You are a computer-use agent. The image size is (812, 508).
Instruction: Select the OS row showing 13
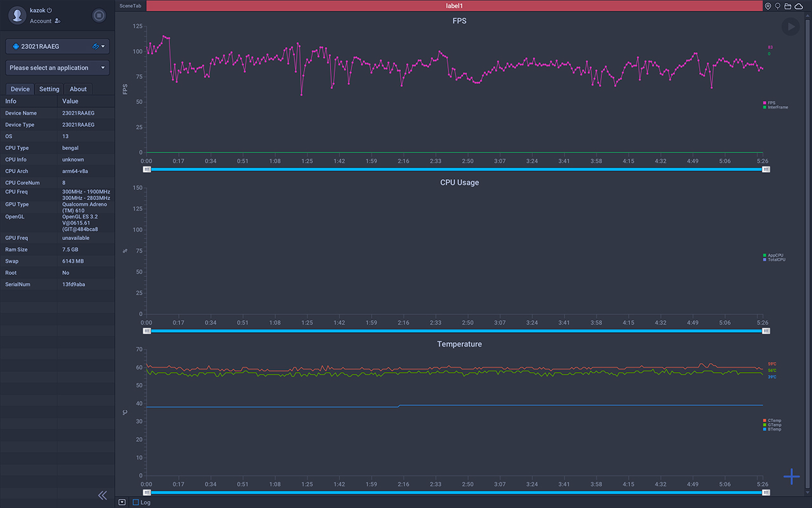click(57, 136)
